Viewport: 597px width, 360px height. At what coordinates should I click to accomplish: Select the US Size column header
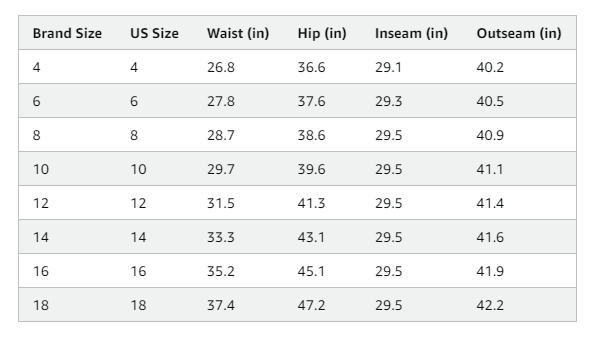point(154,33)
